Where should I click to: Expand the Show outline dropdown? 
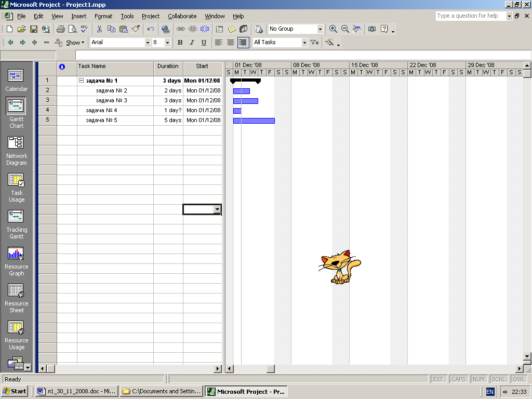[75, 43]
